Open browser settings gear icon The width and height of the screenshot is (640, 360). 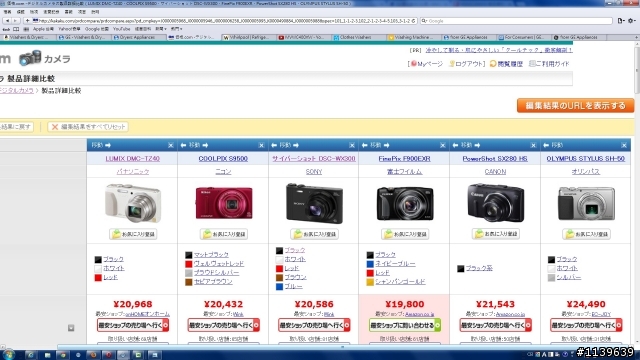tap(631, 21)
